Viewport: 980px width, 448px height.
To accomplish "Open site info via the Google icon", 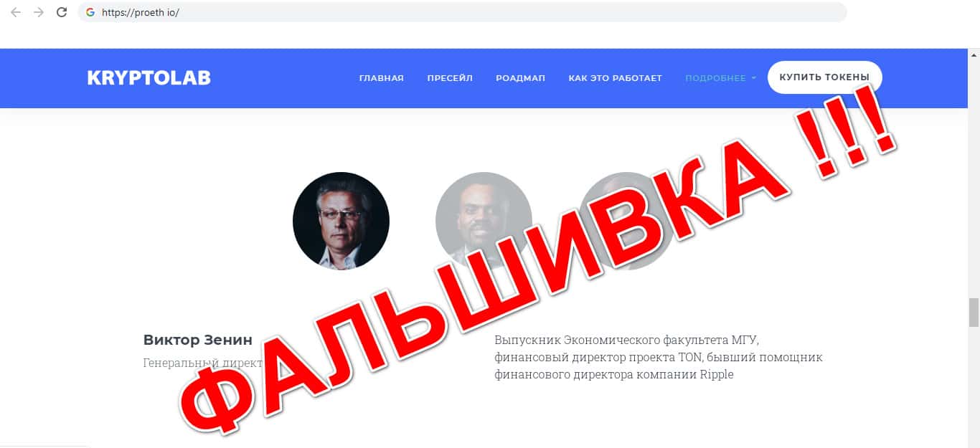I will [x=90, y=12].
